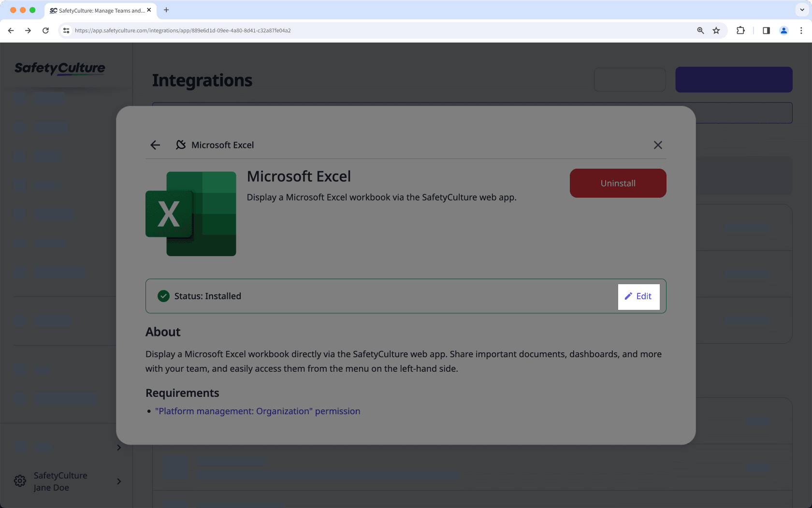Open Chrome's three-dot menu
Image resolution: width=812 pixels, height=508 pixels.
pyautogui.click(x=801, y=30)
